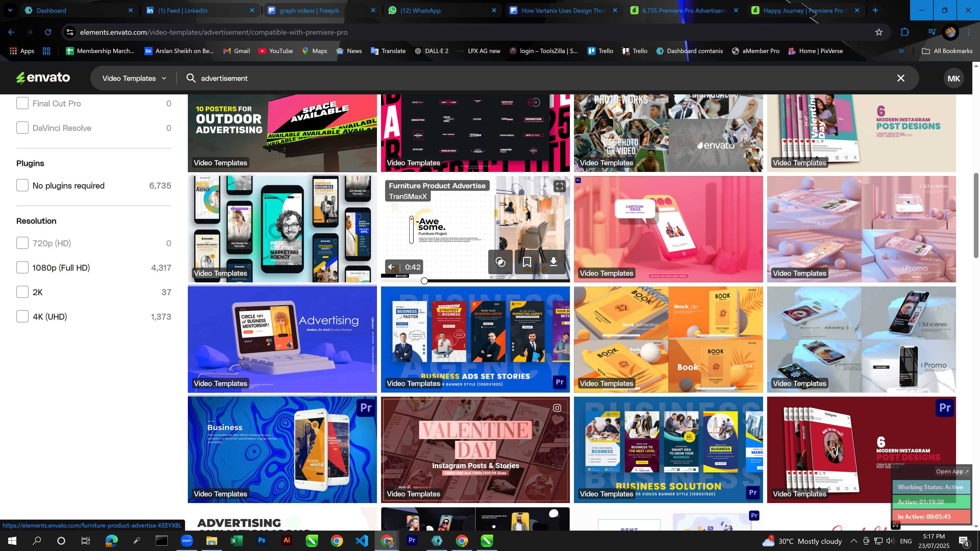This screenshot has height=551, width=980.
Task: Bookmark this page with the star
Action: [879, 32]
